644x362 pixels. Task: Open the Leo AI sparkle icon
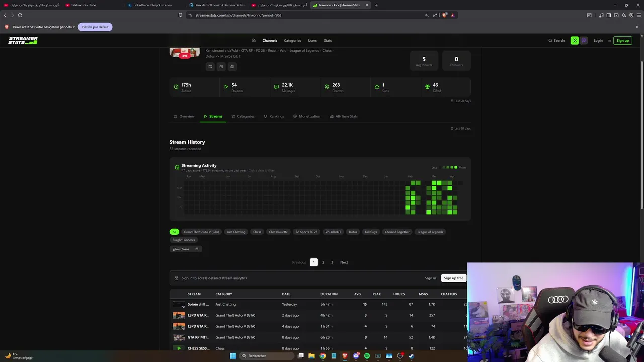pos(624,15)
